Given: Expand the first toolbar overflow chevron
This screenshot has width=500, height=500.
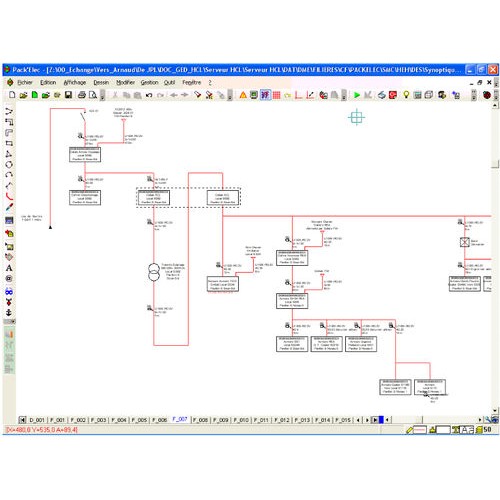Looking at the screenshot, I should (x=103, y=95).
